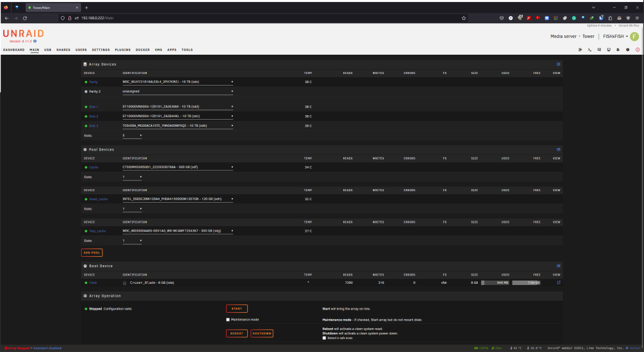The height and width of the screenshot is (352, 644).
Task: Open a new browser tab
Action: pyautogui.click(x=86, y=7)
